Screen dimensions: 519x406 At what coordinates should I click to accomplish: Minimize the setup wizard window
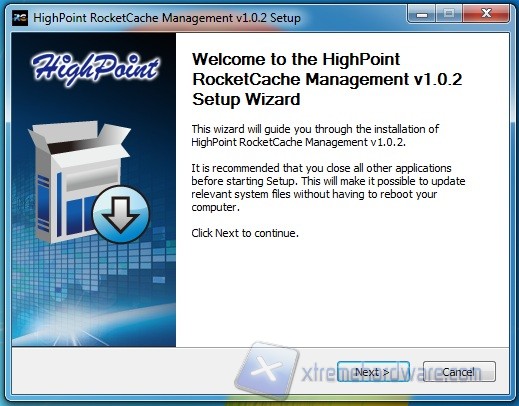(x=422, y=14)
